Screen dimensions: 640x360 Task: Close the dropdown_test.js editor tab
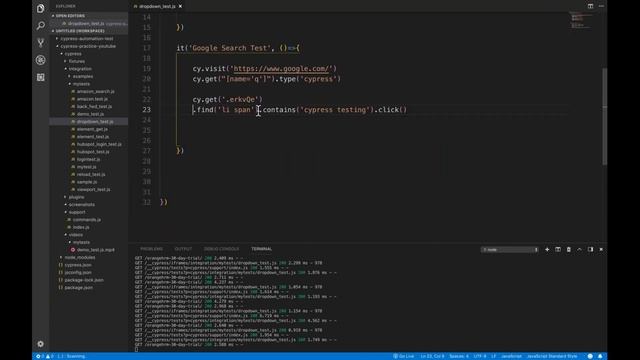[x=180, y=6]
